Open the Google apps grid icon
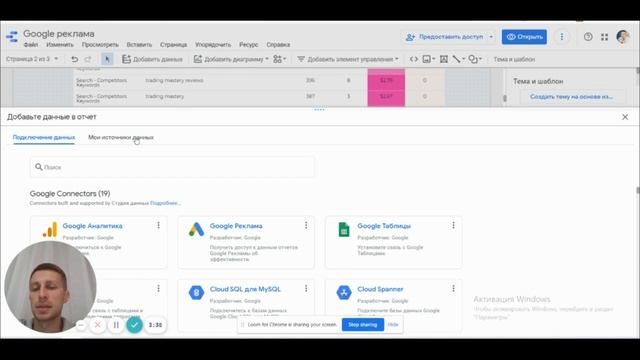 (x=604, y=37)
